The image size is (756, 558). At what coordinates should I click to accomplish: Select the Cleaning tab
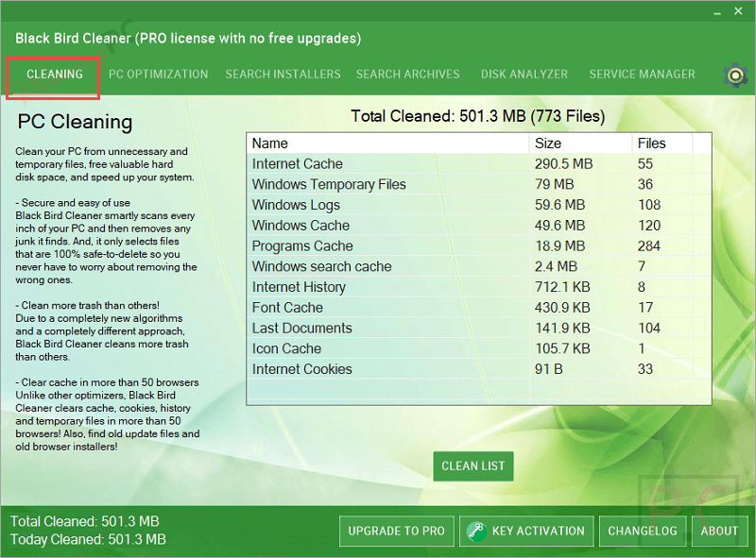tap(54, 74)
